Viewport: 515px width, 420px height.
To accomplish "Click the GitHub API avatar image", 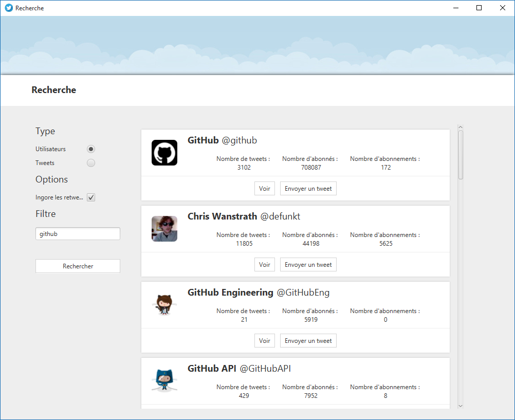I will pos(164,380).
